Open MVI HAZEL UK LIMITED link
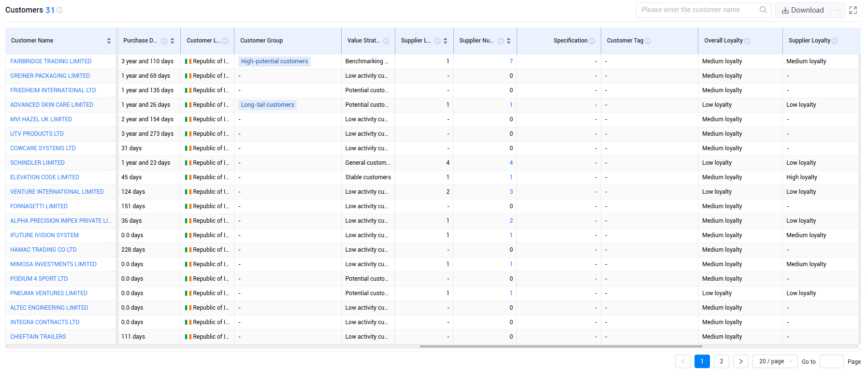 tap(41, 119)
